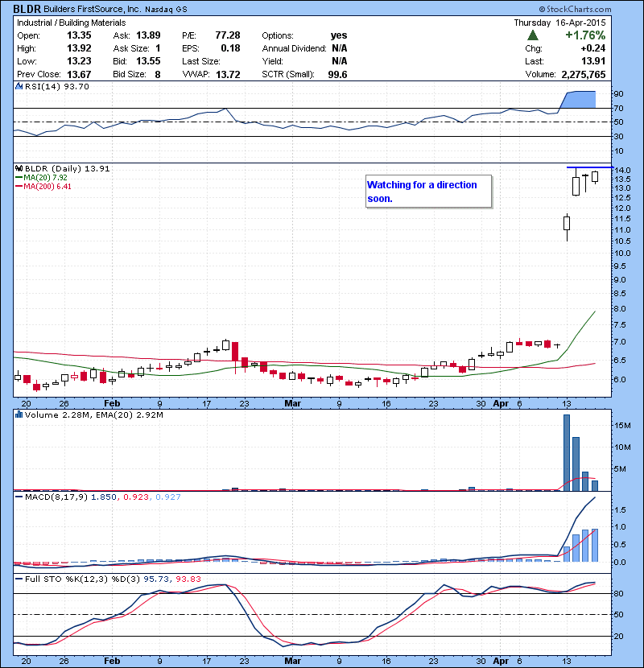Click the Options 'yes' value
The width and height of the screenshot is (644, 668).
[x=339, y=35]
